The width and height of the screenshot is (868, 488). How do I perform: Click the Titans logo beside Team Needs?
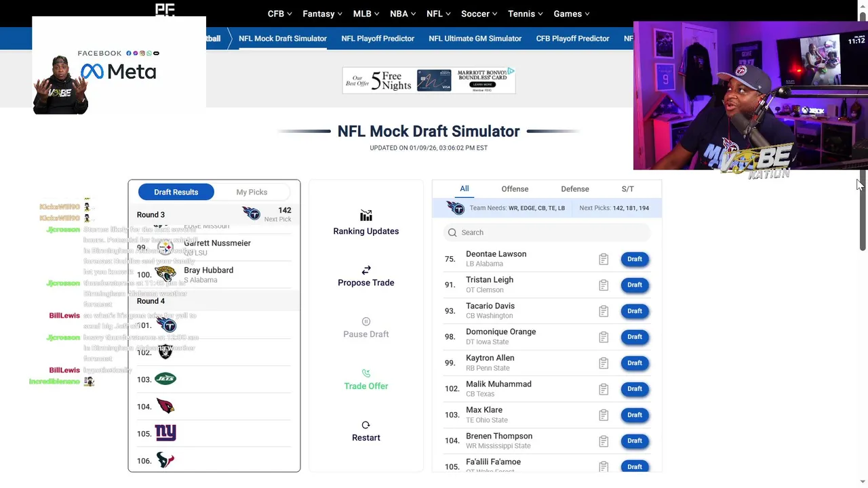[456, 208]
